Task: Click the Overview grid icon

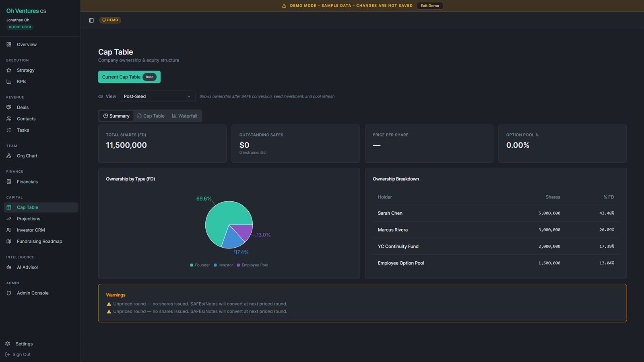Action: coord(9,44)
